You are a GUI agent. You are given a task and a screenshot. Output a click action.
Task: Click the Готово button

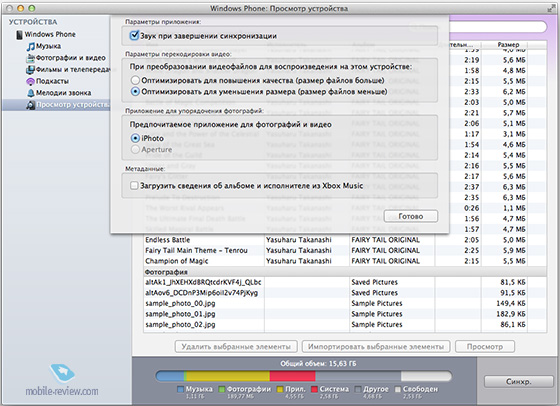pyautogui.click(x=411, y=216)
